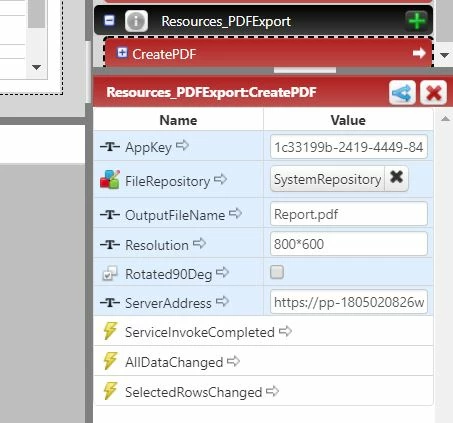The height and width of the screenshot is (423, 453).
Task: Click the Report.pdf output file field
Action: point(349,213)
